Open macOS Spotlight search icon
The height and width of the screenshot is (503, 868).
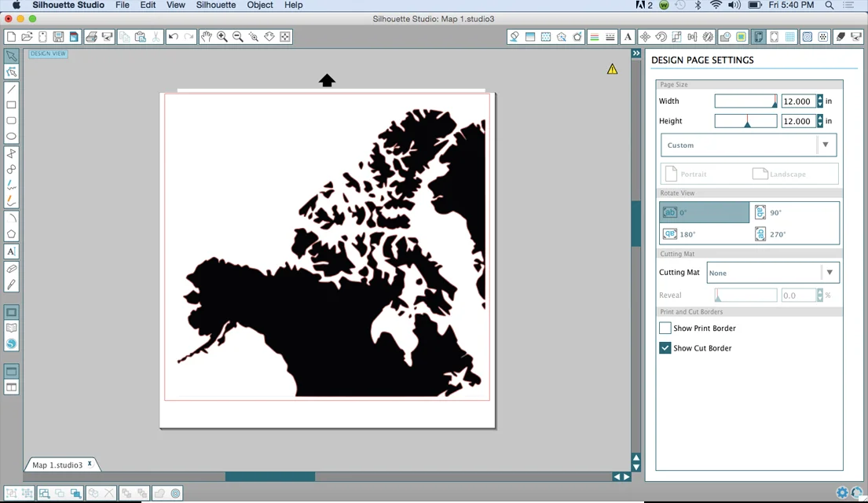[830, 5]
